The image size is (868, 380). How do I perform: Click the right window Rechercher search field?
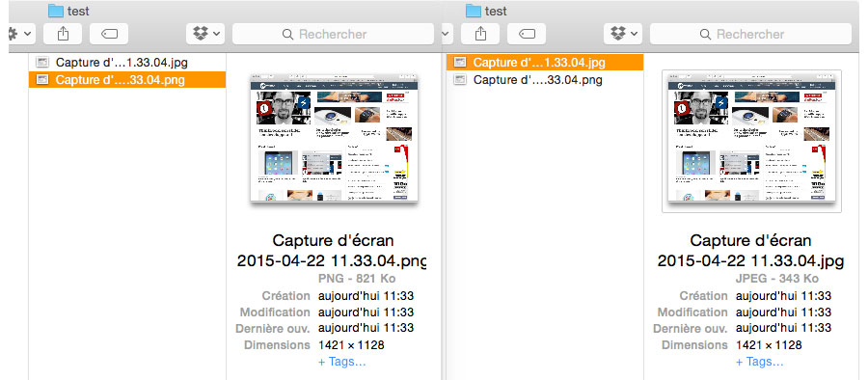750,34
